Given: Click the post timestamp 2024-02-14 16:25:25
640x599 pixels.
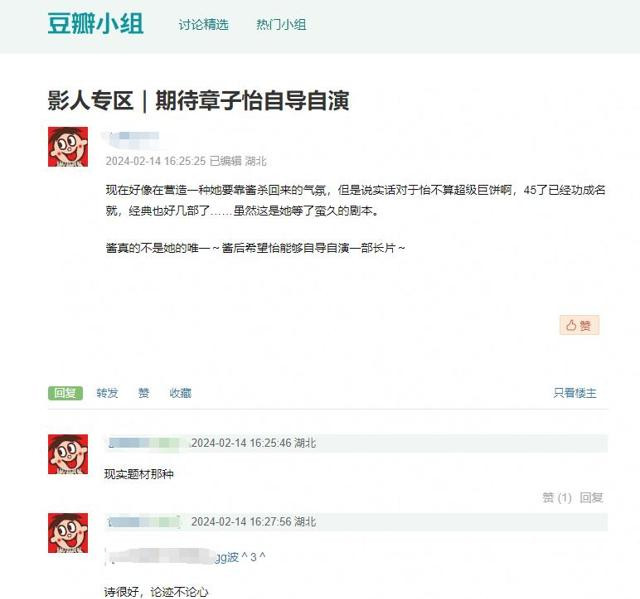Looking at the screenshot, I should [x=156, y=161].
